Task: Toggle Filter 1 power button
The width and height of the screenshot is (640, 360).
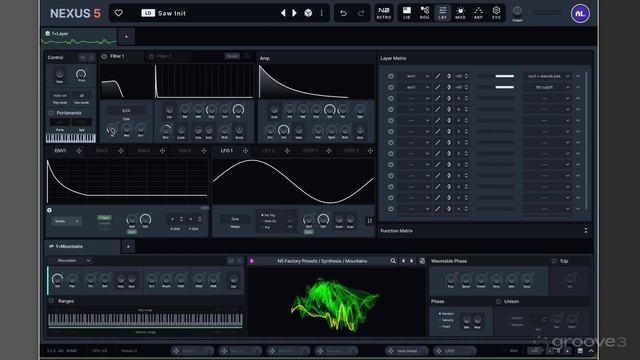Action: tap(104, 56)
